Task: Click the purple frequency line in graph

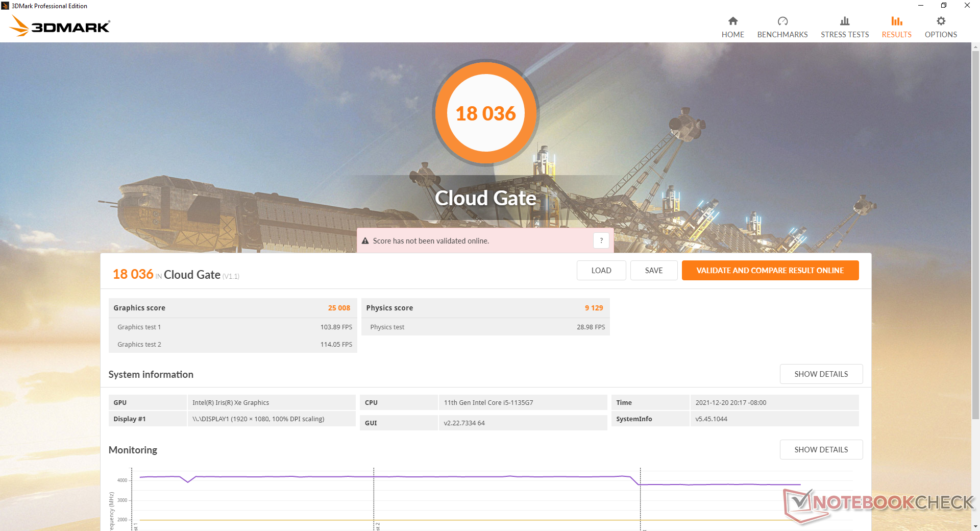Action: [x=459, y=477]
